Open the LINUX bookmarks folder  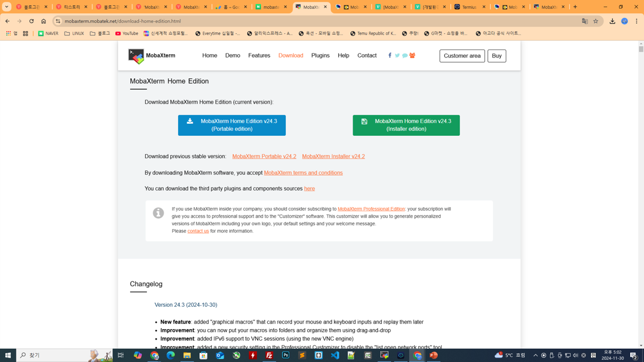point(74,33)
